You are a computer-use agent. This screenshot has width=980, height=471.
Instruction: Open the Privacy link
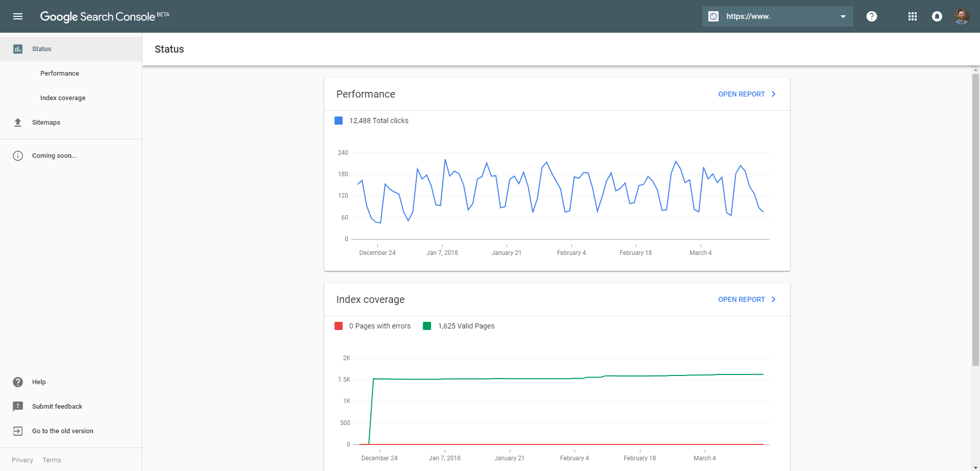22,460
